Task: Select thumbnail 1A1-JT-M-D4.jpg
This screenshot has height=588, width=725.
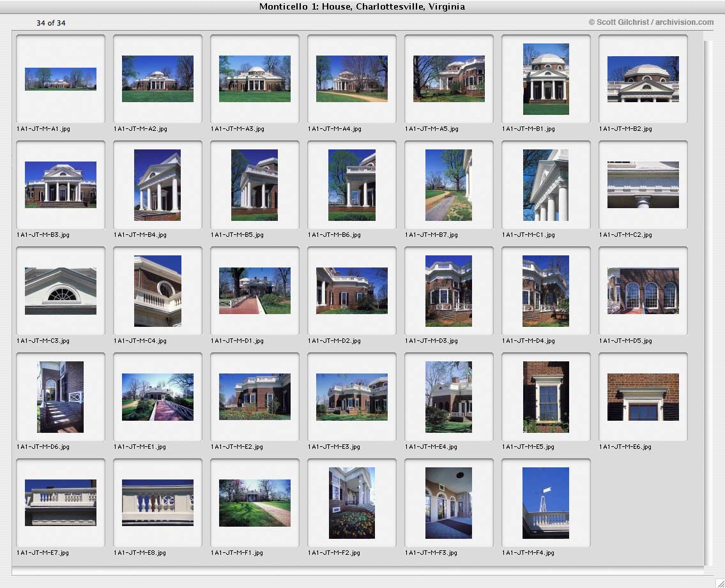Action: (546, 290)
